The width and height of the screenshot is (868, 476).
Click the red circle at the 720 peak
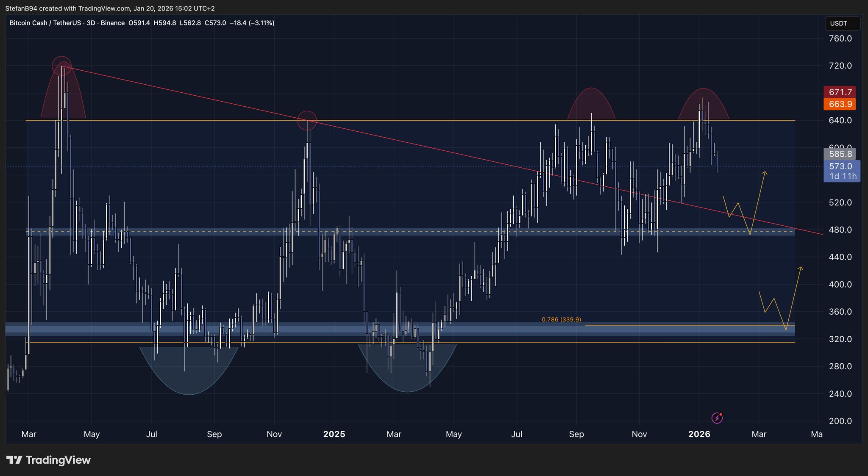click(61, 66)
